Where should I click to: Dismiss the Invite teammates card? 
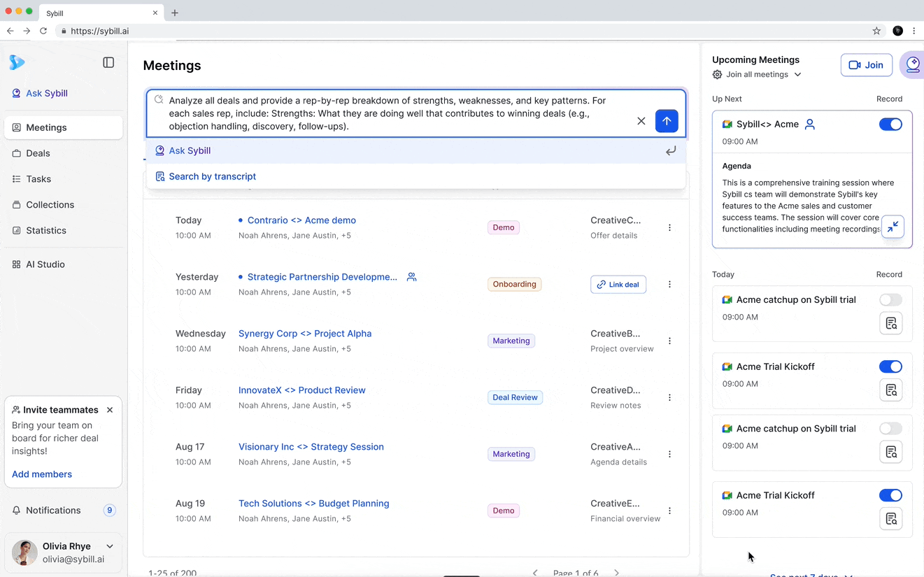click(x=110, y=410)
